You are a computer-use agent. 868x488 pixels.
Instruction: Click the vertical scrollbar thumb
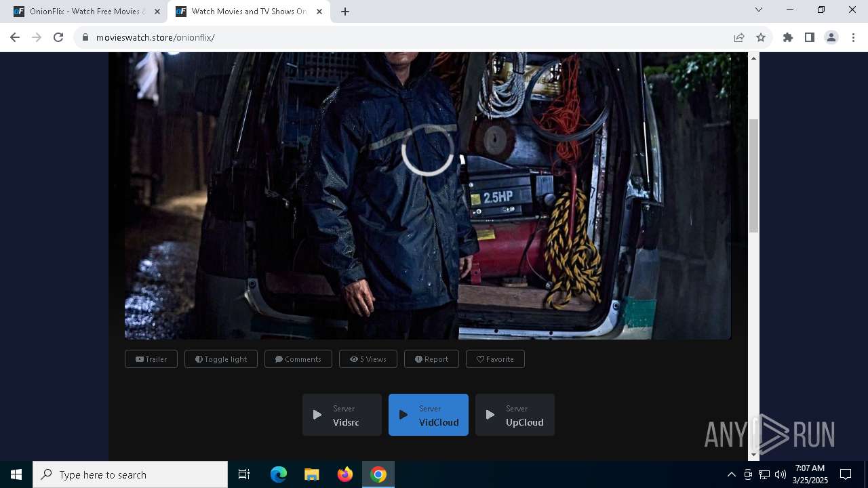tap(753, 176)
